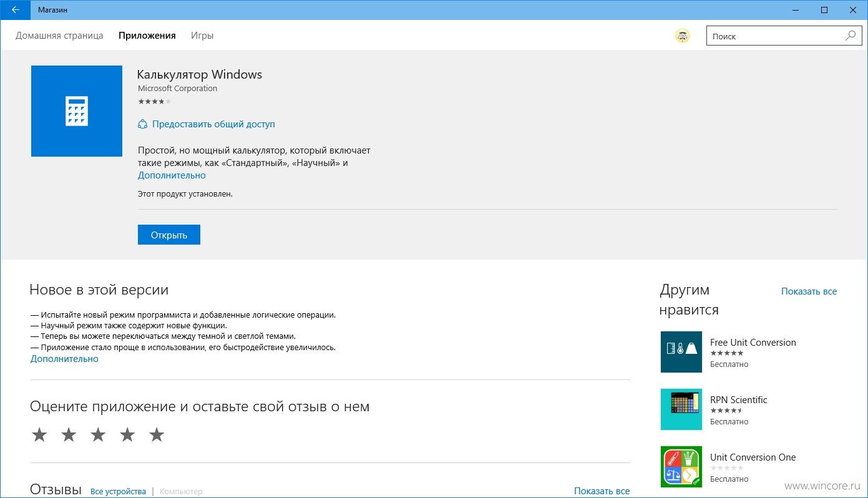The width and height of the screenshot is (868, 498).
Task: Open Unit Conversion One app thumbnail
Action: (x=681, y=467)
